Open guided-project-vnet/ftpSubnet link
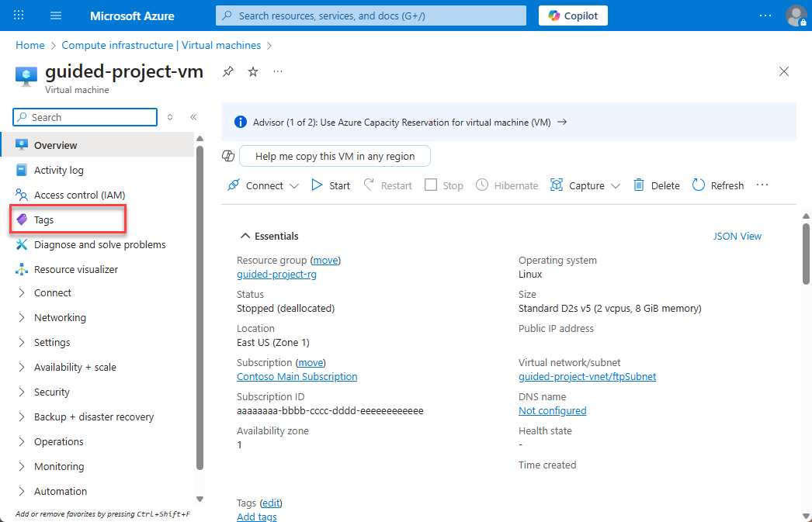This screenshot has height=522, width=812. point(587,377)
